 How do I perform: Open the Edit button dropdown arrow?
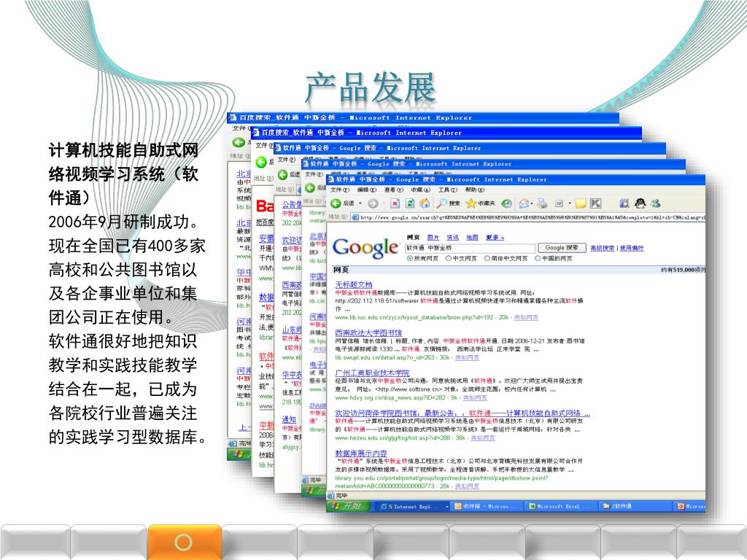[x=569, y=203]
